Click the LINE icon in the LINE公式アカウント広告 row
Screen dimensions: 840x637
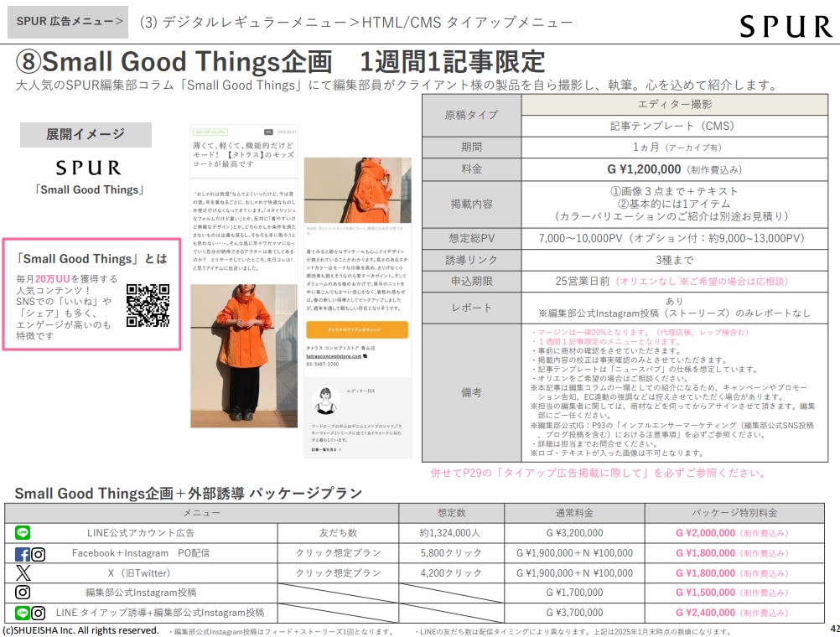(23, 532)
